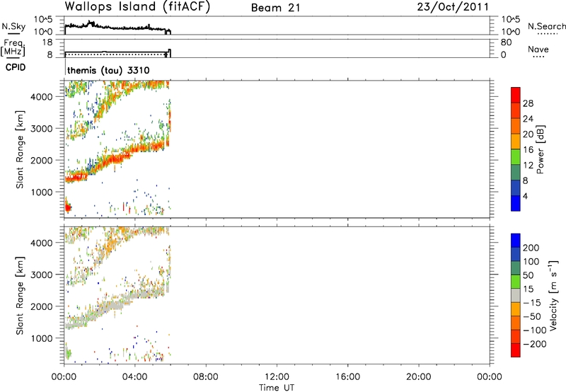This screenshot has height=392, width=566.
Task: Click the 'N.Search' legend label
Action: (546, 26)
